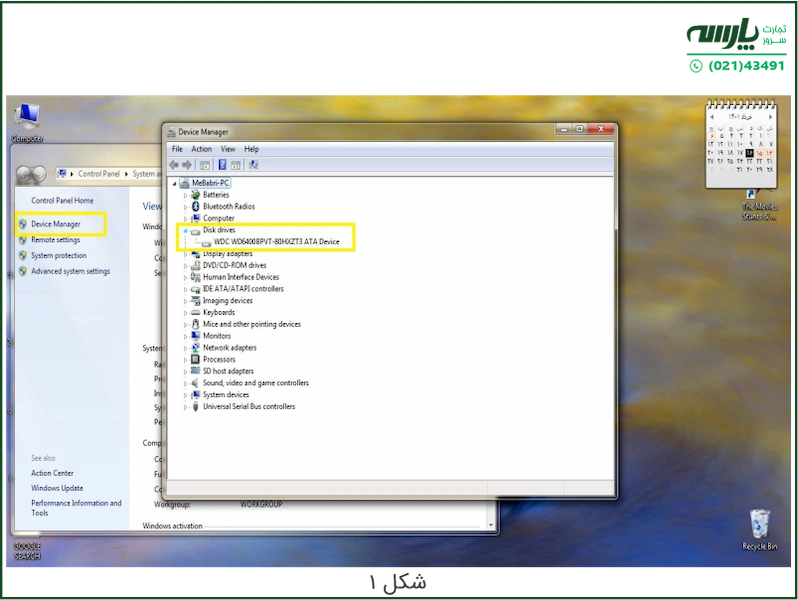Select the Mice and other pointing devices icon
The height and width of the screenshot is (600, 798).
[x=195, y=324]
